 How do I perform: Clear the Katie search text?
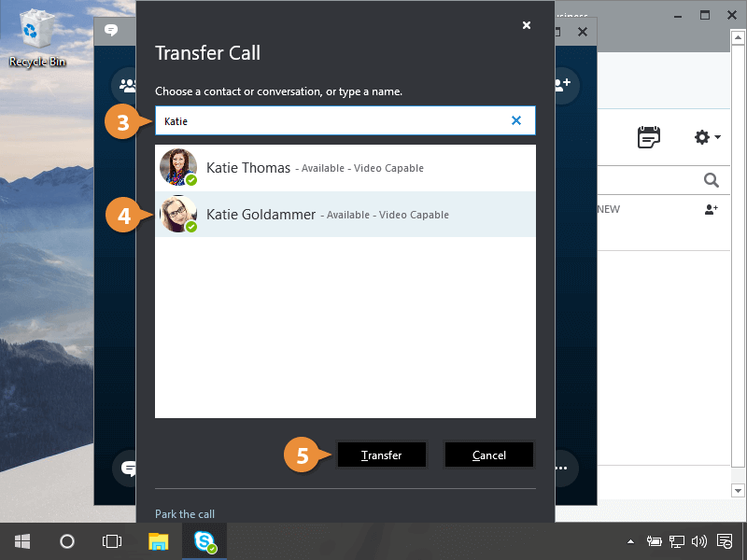(x=516, y=120)
